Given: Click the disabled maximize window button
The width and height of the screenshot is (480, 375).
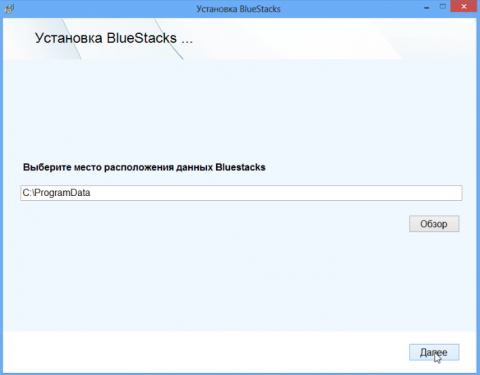Looking at the screenshot, I should point(443,7).
